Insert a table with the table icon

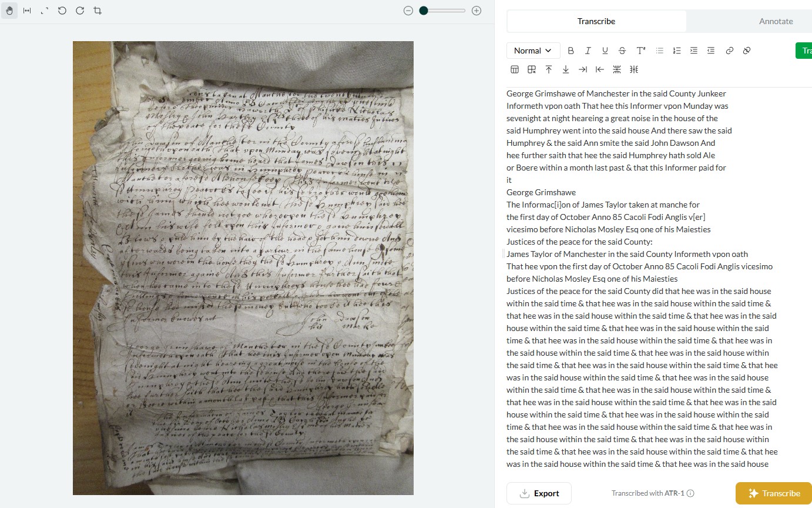(x=515, y=69)
